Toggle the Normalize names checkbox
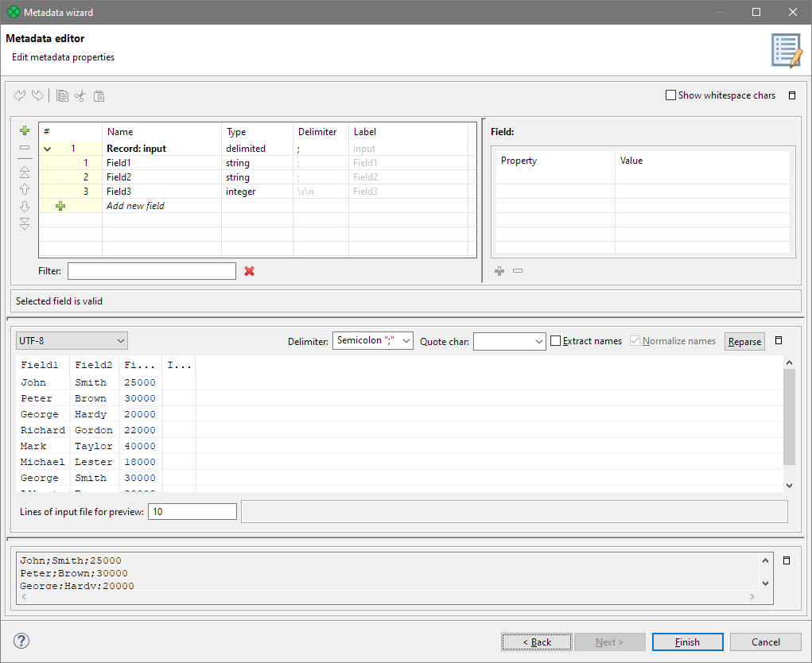 [x=635, y=341]
